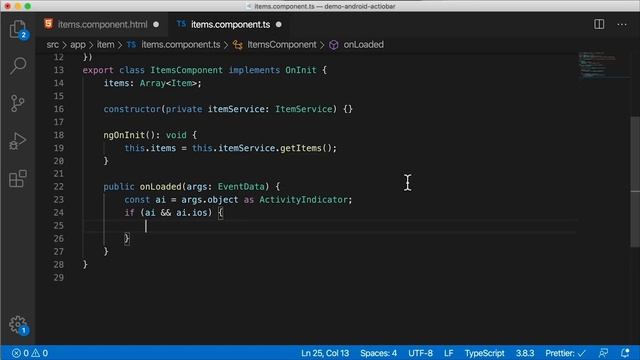This screenshot has height=360, width=640.
Task: Click the Split Editor Right icon
Action: (599, 24)
